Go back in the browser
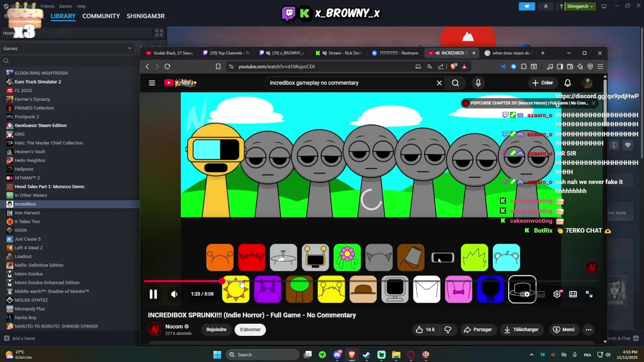 (147, 66)
